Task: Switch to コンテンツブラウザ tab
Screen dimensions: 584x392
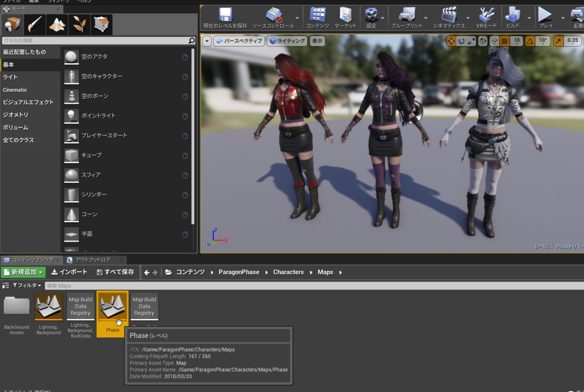Action: pos(32,260)
